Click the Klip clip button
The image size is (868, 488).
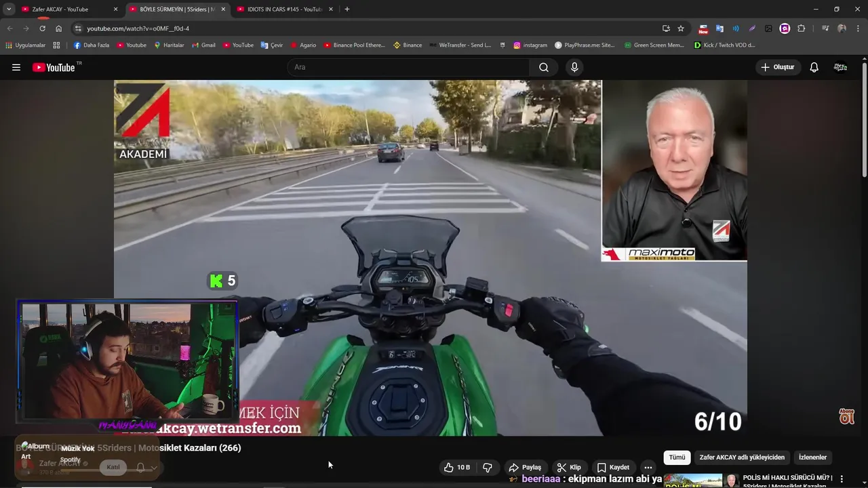(569, 467)
